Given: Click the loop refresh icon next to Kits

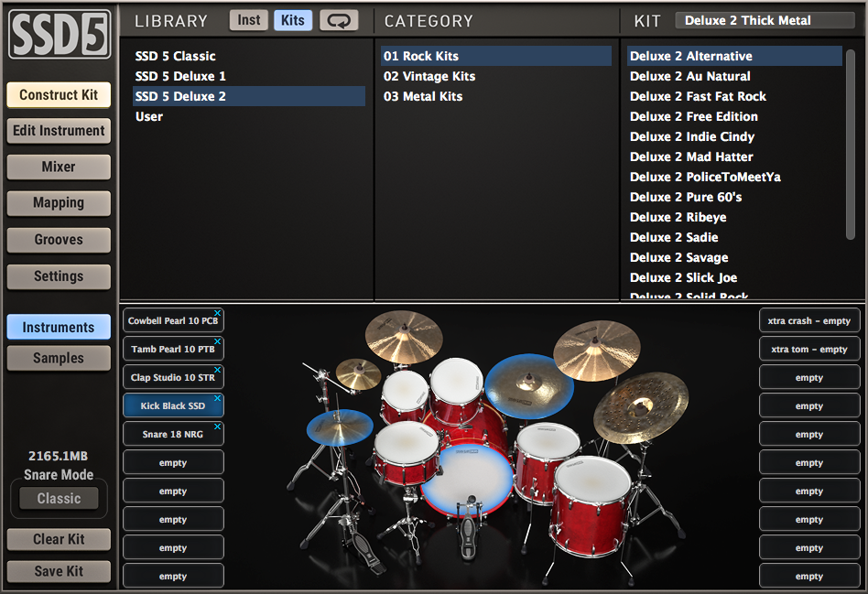Looking at the screenshot, I should pyautogui.click(x=338, y=20).
